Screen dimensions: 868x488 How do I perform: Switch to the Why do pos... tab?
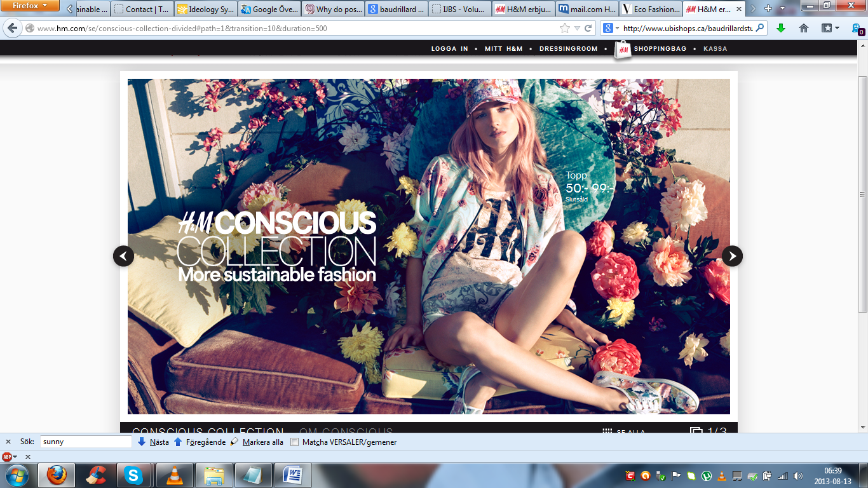pyautogui.click(x=332, y=9)
